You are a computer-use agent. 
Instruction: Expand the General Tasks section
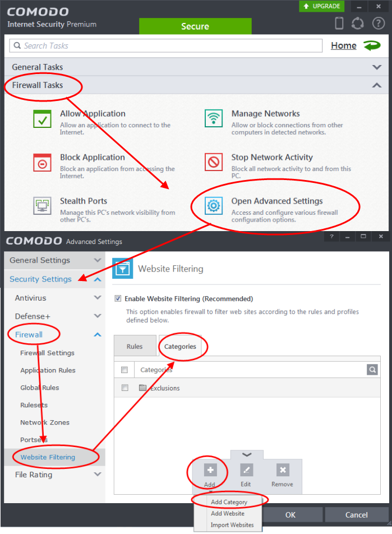pos(376,67)
